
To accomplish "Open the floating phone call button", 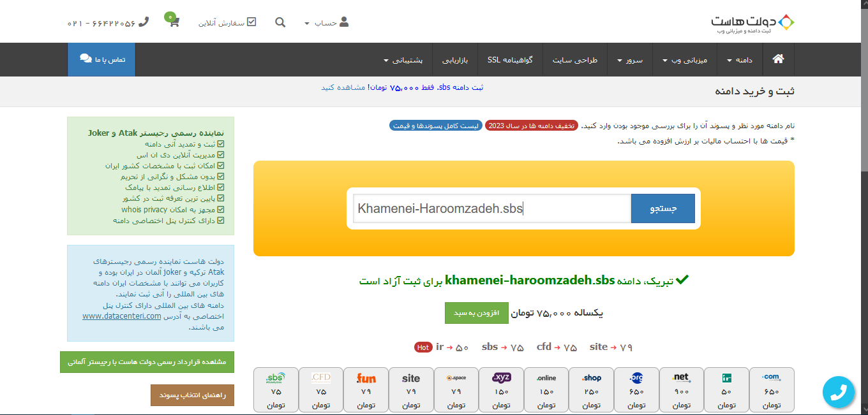I will (x=838, y=392).
